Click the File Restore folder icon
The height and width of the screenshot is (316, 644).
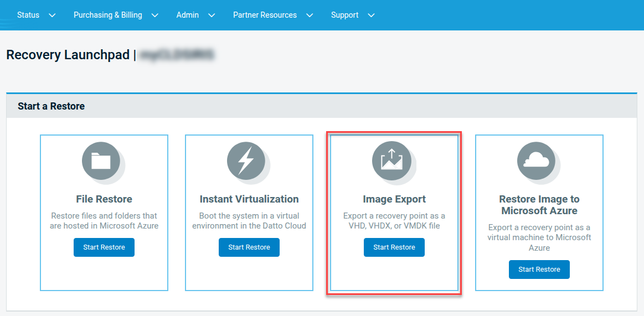point(101,161)
